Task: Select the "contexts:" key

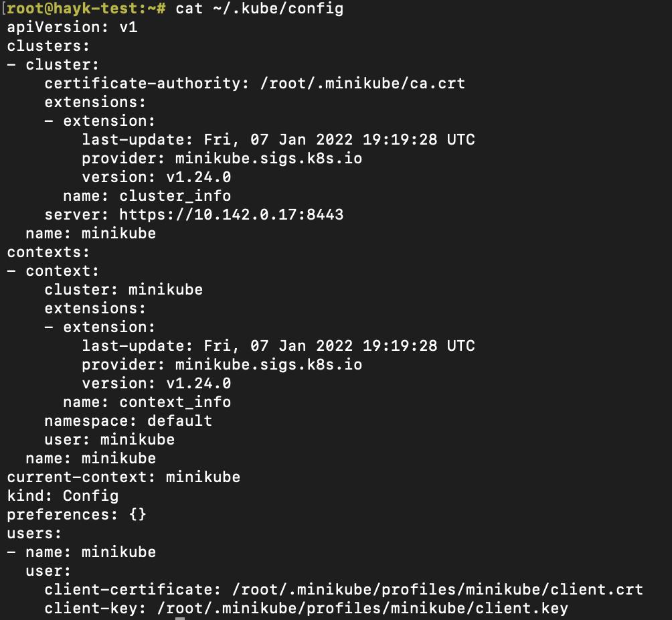Action: pos(48,252)
